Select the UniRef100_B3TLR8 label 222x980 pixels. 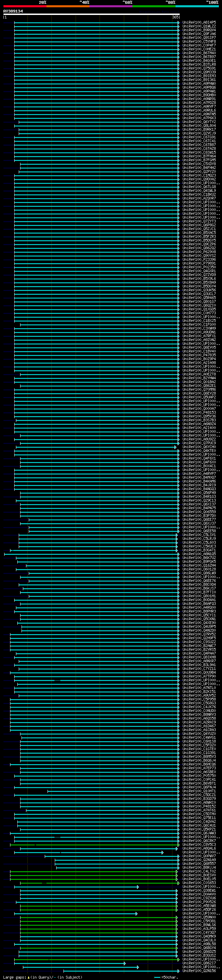coord(199,64)
